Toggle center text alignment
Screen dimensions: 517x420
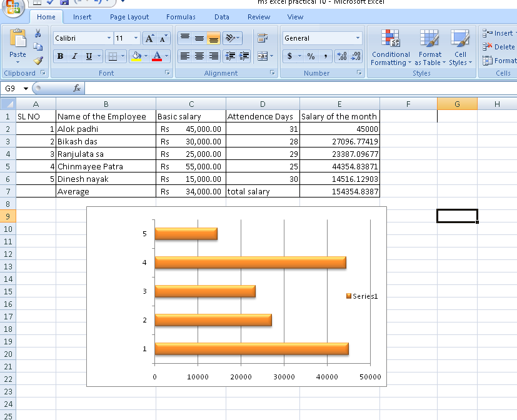pos(199,56)
